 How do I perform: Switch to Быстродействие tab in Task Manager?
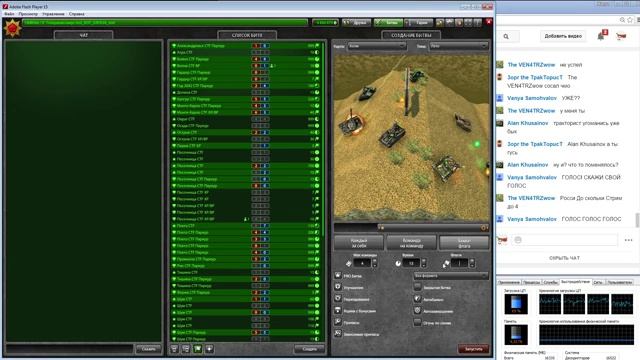(575, 282)
